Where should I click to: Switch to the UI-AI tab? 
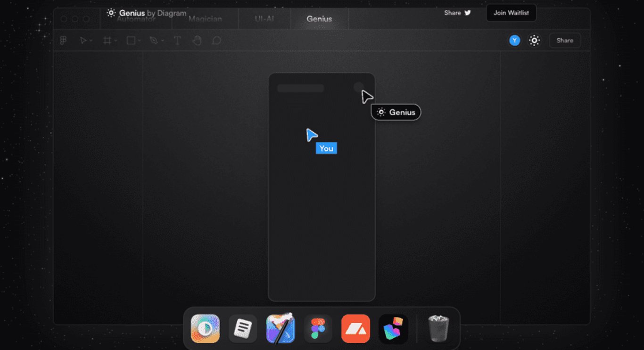pos(264,19)
